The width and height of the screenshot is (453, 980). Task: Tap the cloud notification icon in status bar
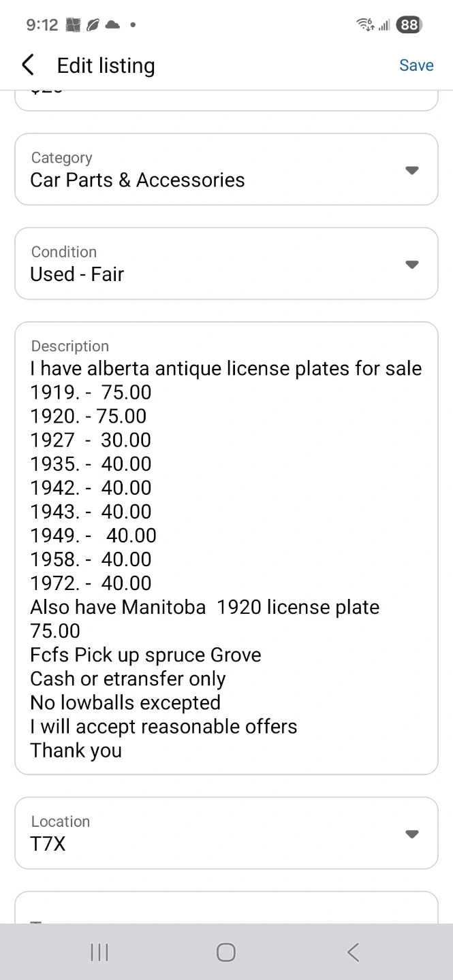click(x=112, y=25)
